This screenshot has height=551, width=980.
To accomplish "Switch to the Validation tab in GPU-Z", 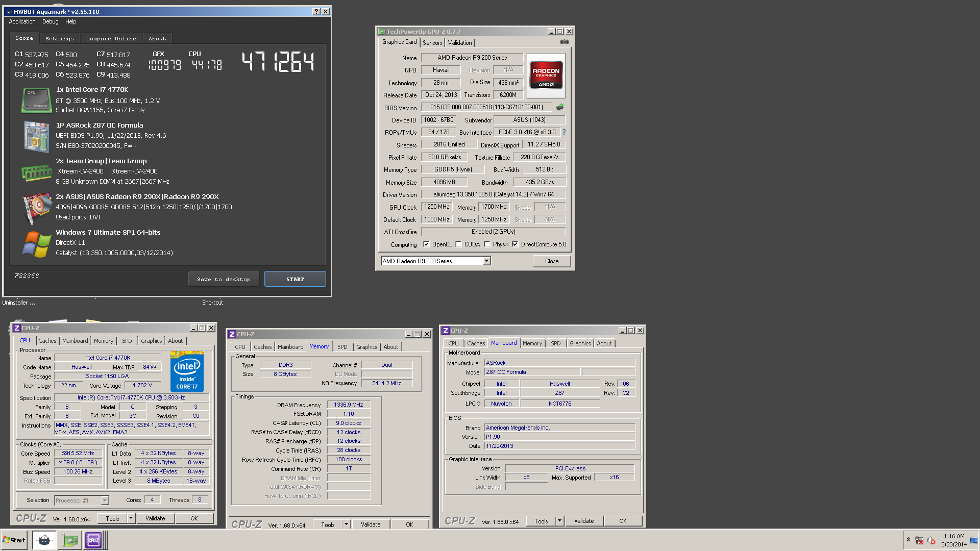I will (x=460, y=43).
